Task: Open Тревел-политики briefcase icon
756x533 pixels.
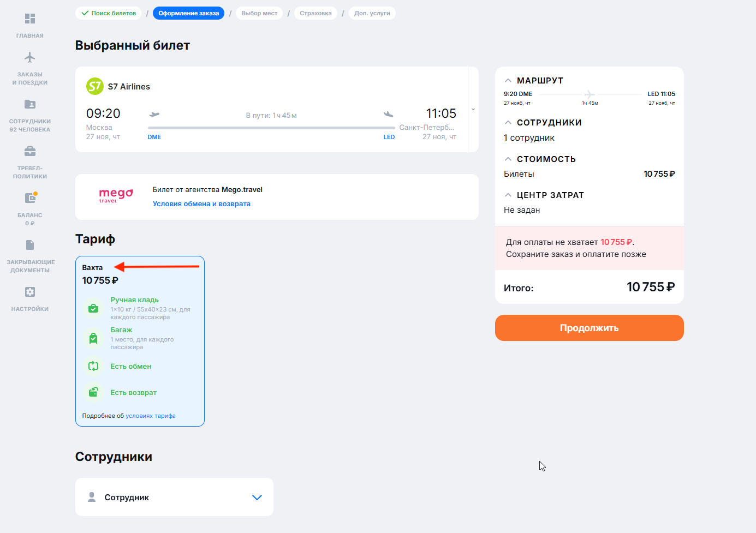Action: 30,151
